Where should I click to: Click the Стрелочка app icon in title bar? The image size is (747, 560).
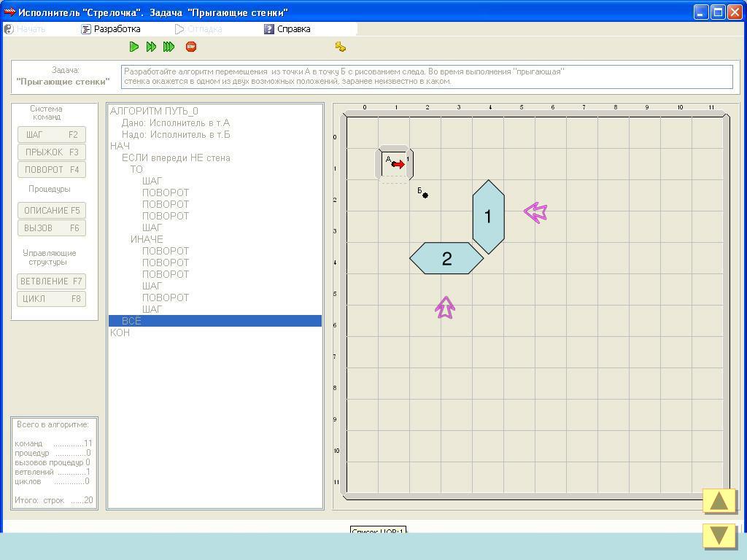pos(9,12)
